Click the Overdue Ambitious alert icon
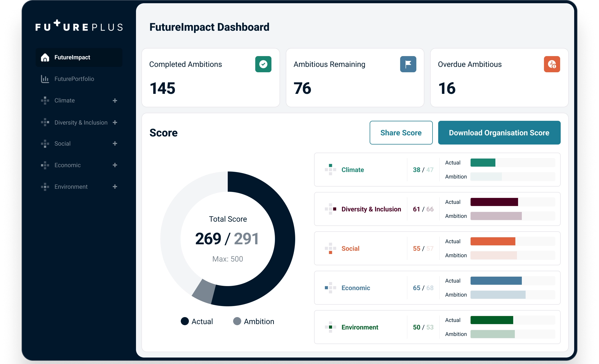This screenshot has height=364, width=599. tap(552, 64)
